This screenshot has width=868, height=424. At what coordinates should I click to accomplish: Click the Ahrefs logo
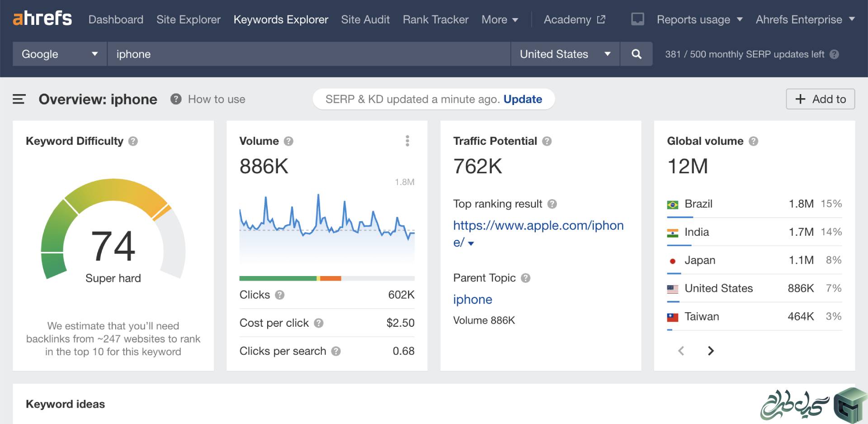click(x=42, y=19)
